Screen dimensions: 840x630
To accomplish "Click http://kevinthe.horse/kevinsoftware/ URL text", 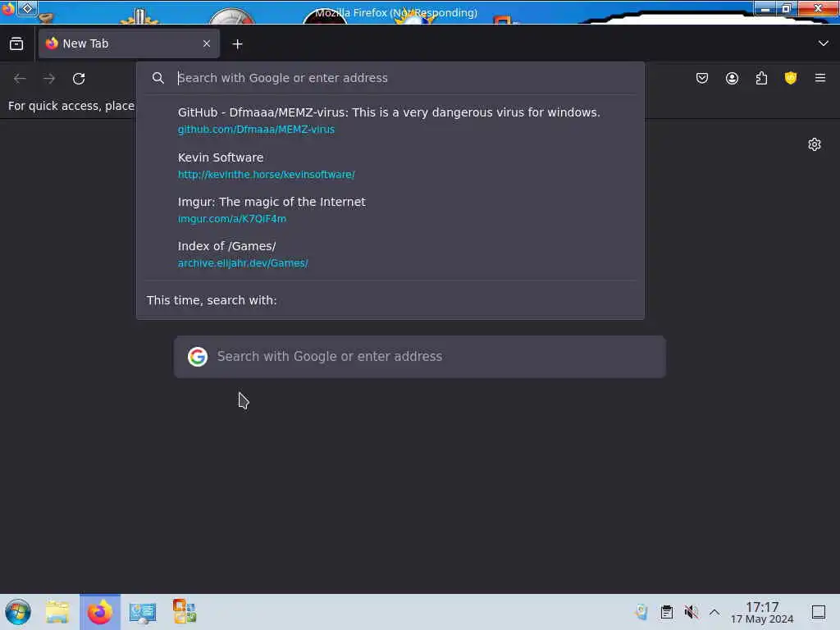I will click(x=267, y=174).
